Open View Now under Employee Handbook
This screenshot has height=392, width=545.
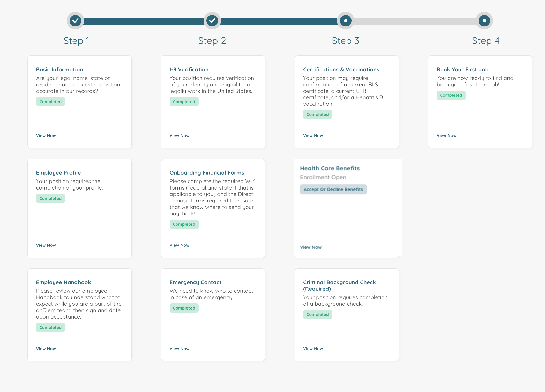click(46, 349)
